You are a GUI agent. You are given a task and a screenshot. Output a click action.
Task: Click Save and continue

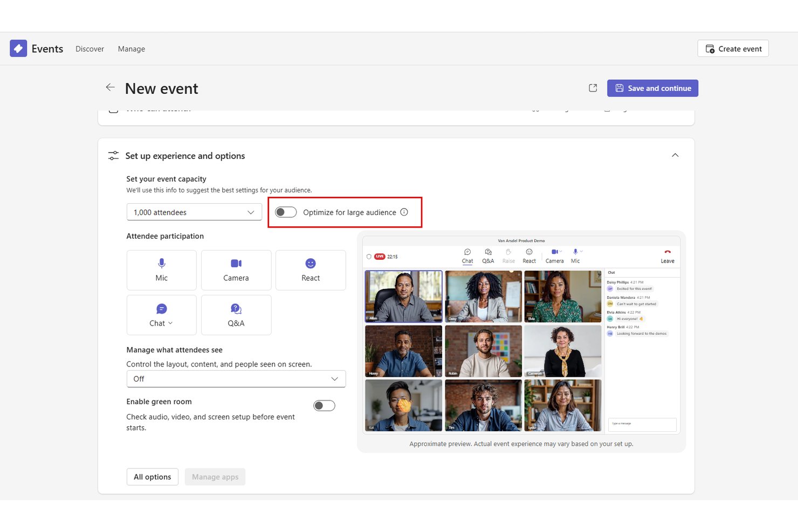[x=652, y=88]
